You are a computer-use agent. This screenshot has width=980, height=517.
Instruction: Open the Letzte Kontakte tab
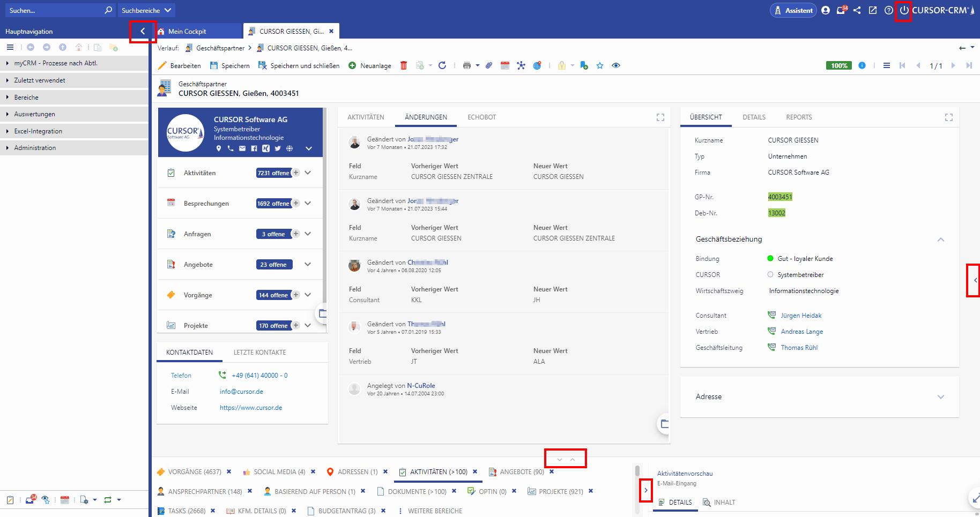click(x=259, y=353)
